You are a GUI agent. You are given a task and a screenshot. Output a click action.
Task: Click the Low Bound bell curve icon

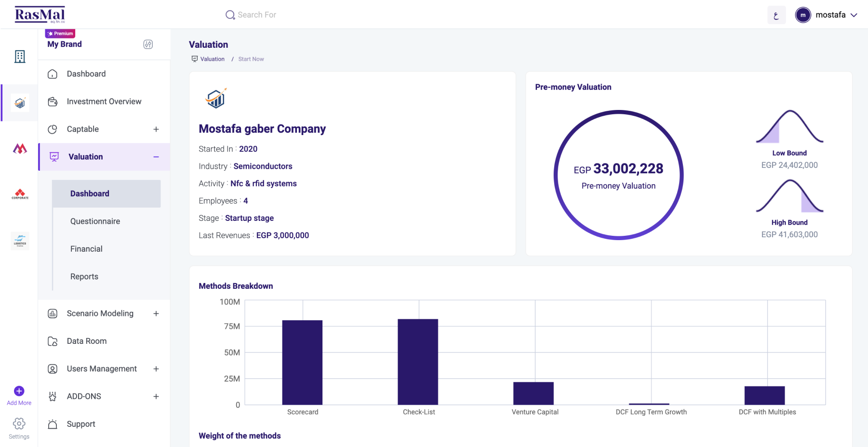pyautogui.click(x=789, y=126)
